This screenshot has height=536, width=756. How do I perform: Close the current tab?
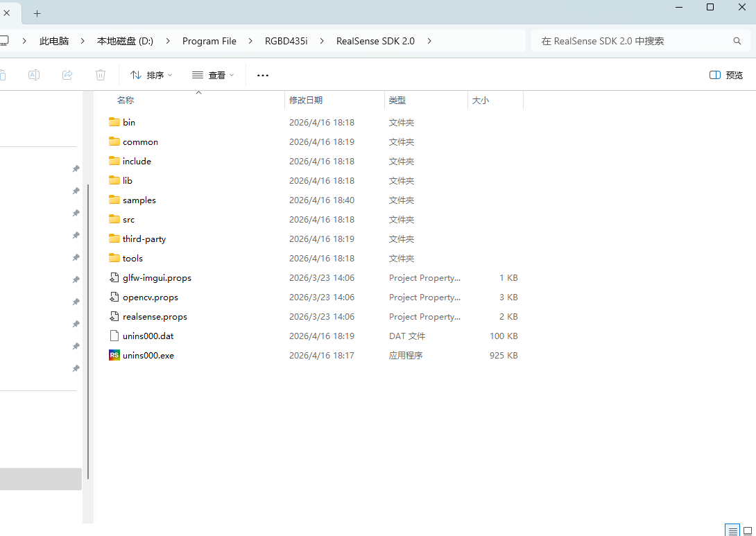pyautogui.click(x=7, y=13)
